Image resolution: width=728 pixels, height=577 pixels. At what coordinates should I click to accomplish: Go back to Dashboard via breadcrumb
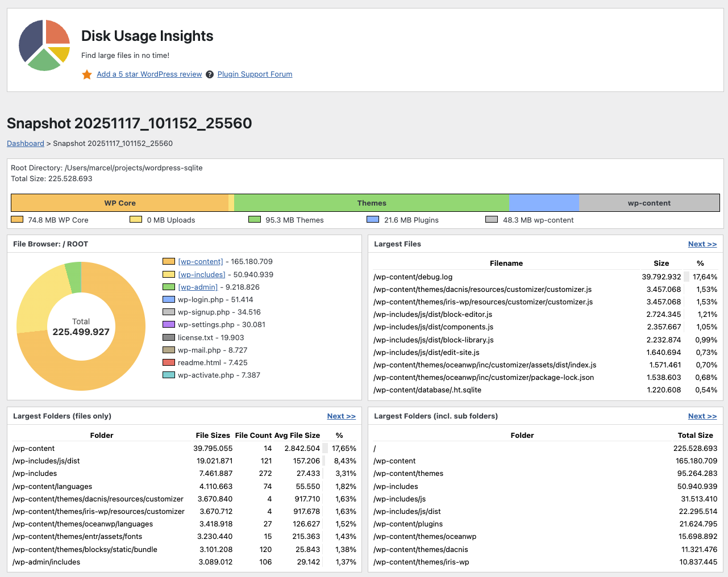pos(25,144)
